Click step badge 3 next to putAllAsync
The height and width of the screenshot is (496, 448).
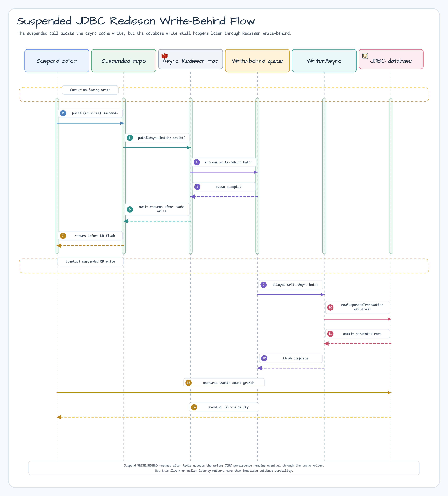(130, 138)
